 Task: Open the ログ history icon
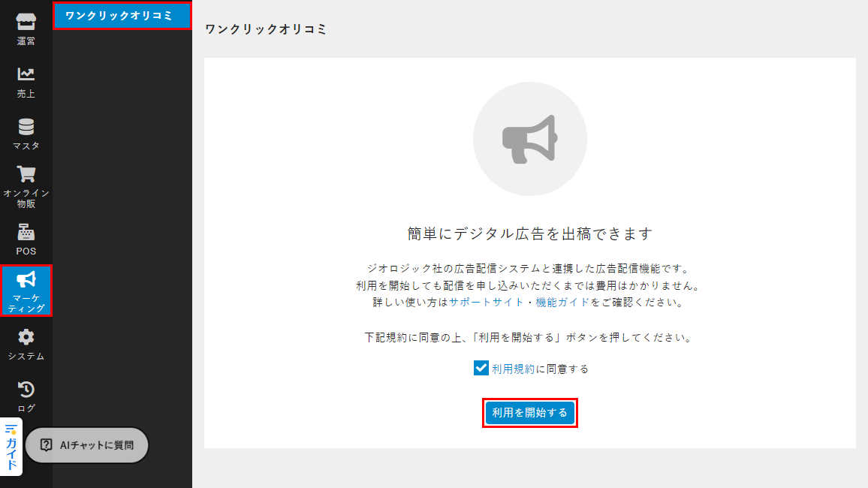click(26, 396)
